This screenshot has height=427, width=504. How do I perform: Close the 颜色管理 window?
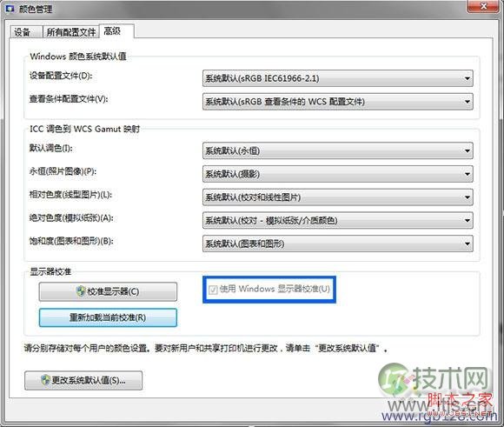click(483, 6)
